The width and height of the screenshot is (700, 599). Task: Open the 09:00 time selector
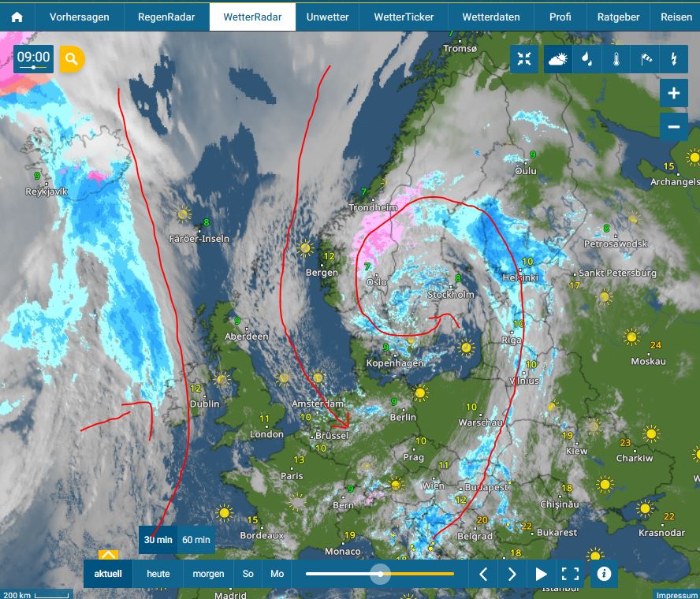click(x=33, y=58)
